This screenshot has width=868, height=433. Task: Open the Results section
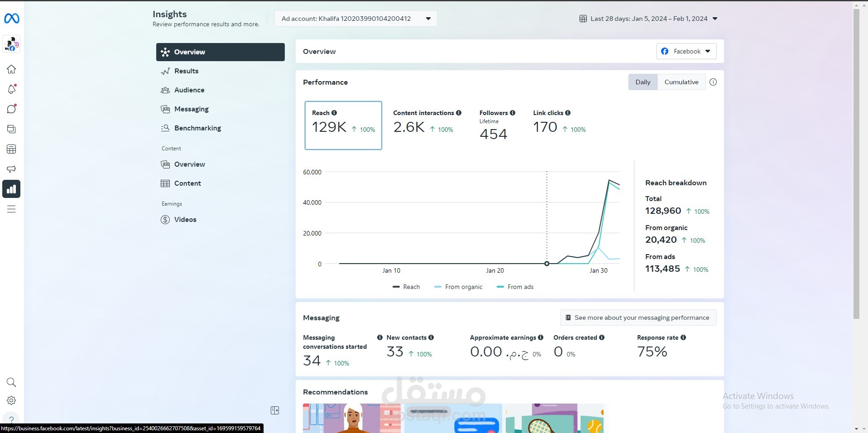click(x=221, y=71)
